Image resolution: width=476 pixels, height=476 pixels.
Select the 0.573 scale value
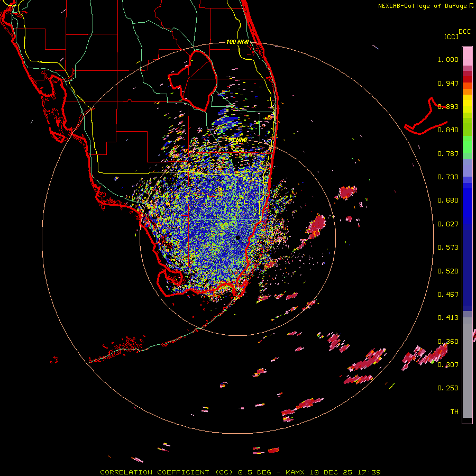448,248
